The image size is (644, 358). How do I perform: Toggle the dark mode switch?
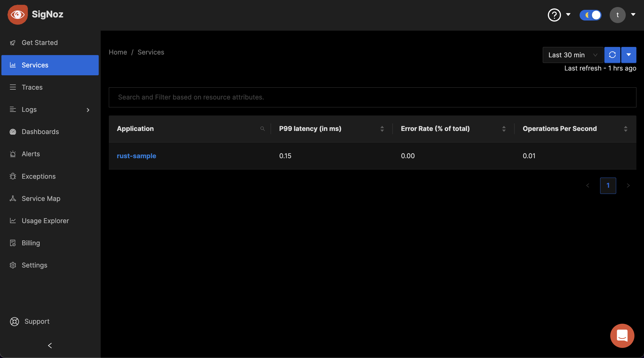pyautogui.click(x=591, y=15)
